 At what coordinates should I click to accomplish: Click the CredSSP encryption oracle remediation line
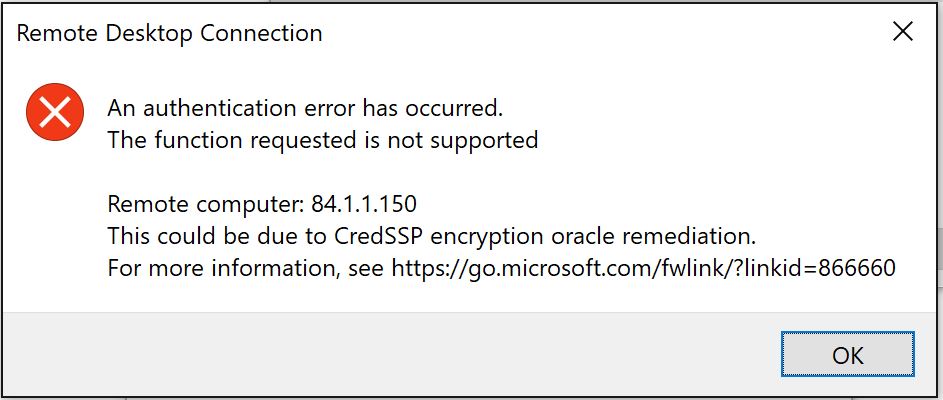[431, 236]
